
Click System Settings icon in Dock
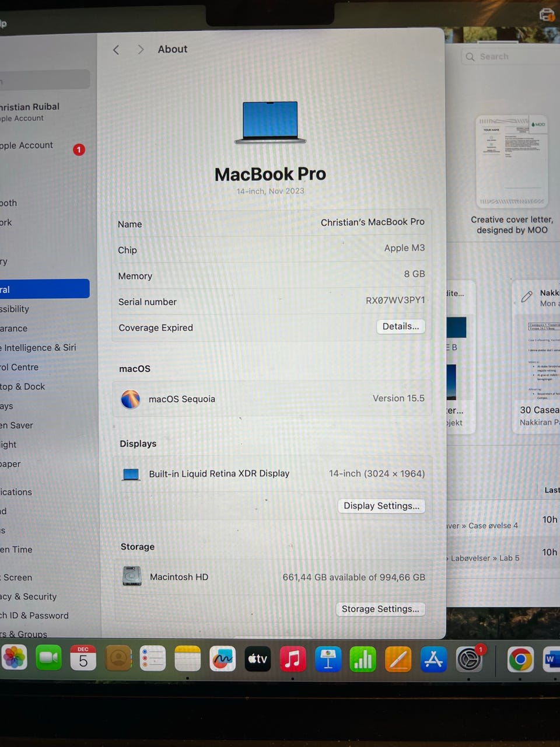coord(469,660)
